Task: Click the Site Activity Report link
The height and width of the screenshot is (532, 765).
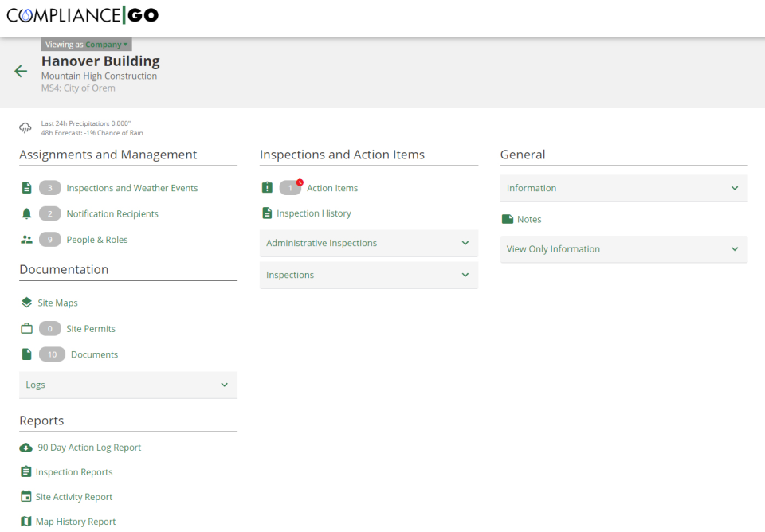Action: click(x=73, y=496)
